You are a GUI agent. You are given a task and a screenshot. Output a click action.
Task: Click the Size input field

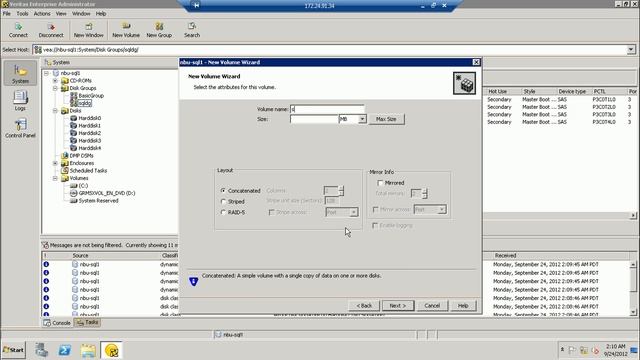click(x=314, y=119)
